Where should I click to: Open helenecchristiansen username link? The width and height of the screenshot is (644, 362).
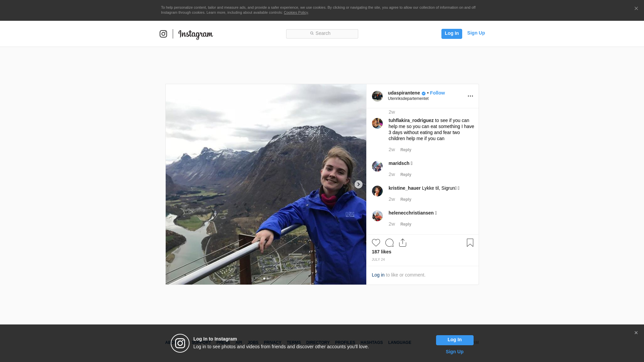pos(411,213)
